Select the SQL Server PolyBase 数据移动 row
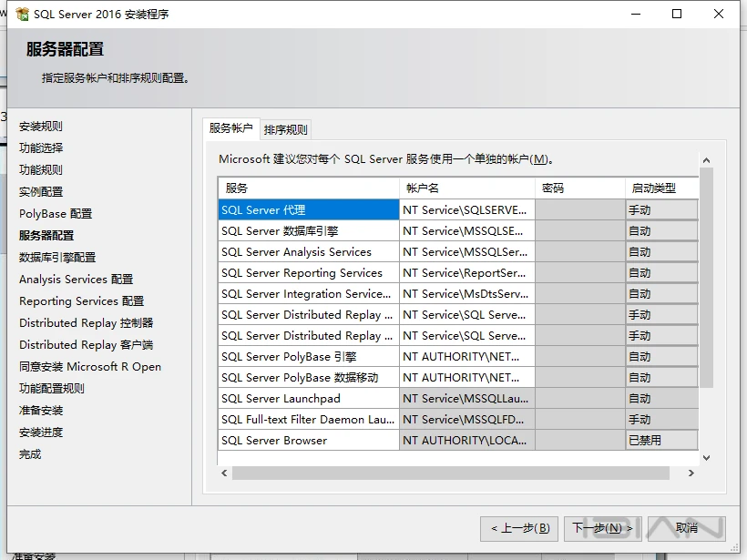747x560 pixels. 309,378
